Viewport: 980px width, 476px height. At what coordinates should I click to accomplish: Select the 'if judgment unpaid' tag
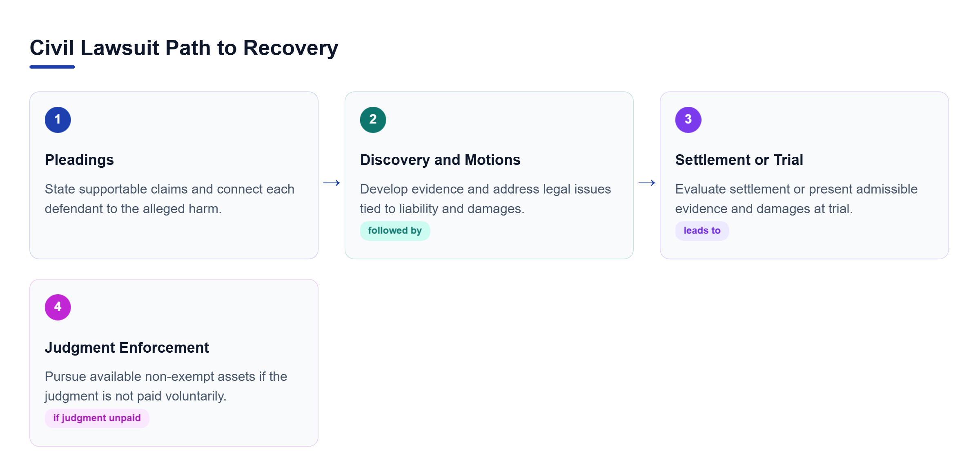pyautogui.click(x=97, y=418)
